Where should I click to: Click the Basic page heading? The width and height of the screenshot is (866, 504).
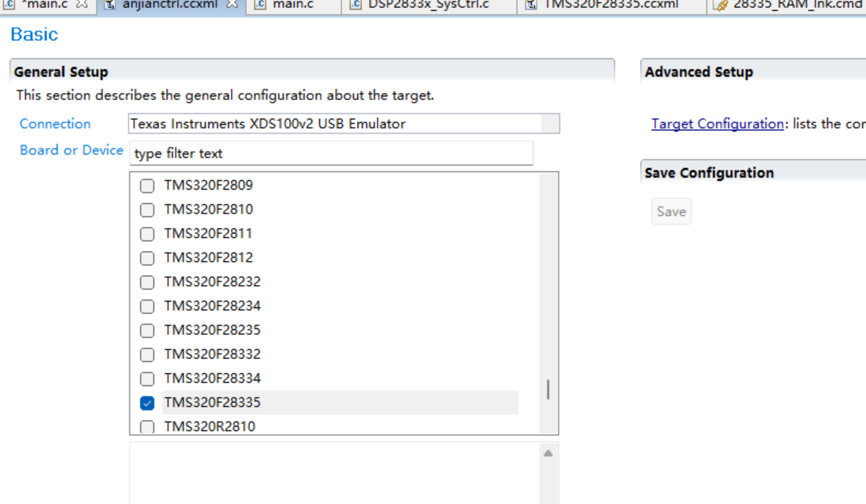pyautogui.click(x=34, y=34)
